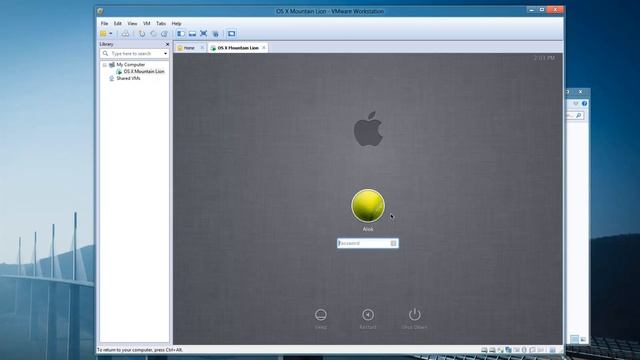
Task: Click the tennis ball user avatar
Action: 368,206
